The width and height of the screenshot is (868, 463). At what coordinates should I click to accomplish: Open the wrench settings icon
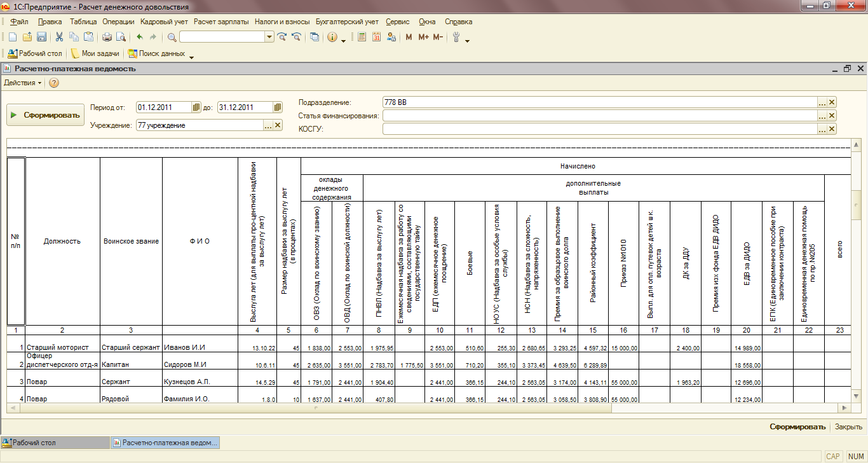(456, 38)
